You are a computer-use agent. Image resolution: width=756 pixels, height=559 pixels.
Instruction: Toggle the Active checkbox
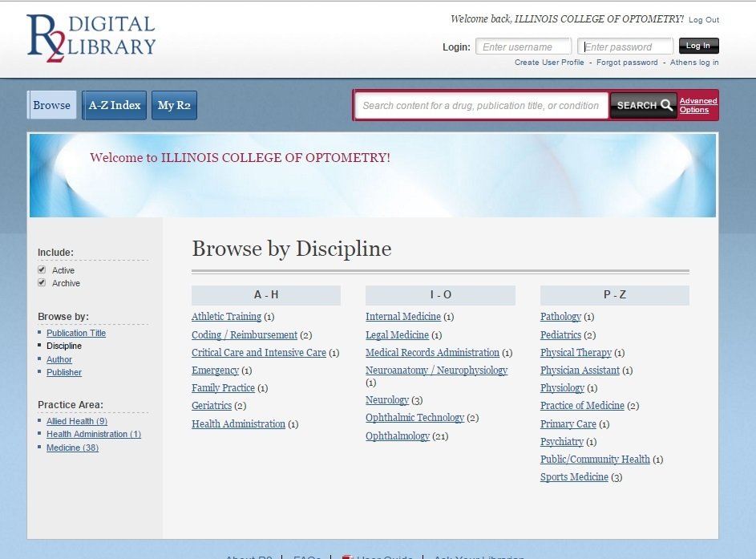(x=42, y=269)
